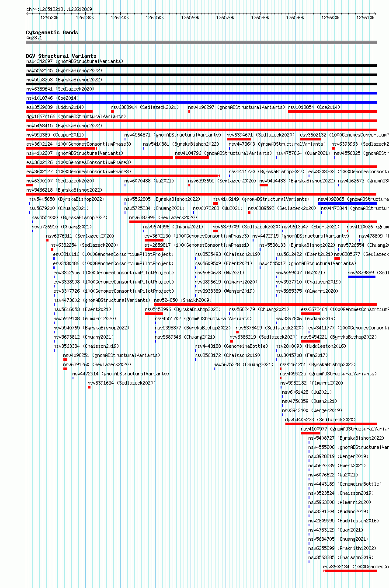Open nsv3535493 Chaisson2019 variant
This screenshot has height=588, width=389.
[x=227, y=254]
